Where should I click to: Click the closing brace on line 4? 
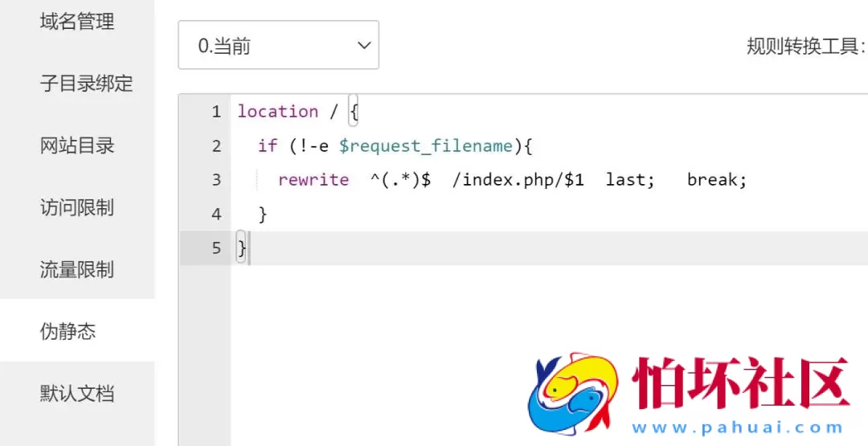click(262, 215)
